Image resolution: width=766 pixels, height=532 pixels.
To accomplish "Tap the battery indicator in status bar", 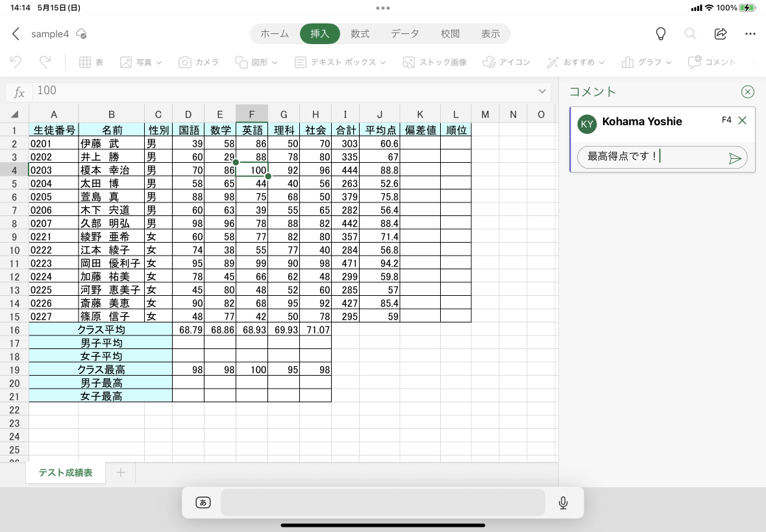I will [747, 8].
